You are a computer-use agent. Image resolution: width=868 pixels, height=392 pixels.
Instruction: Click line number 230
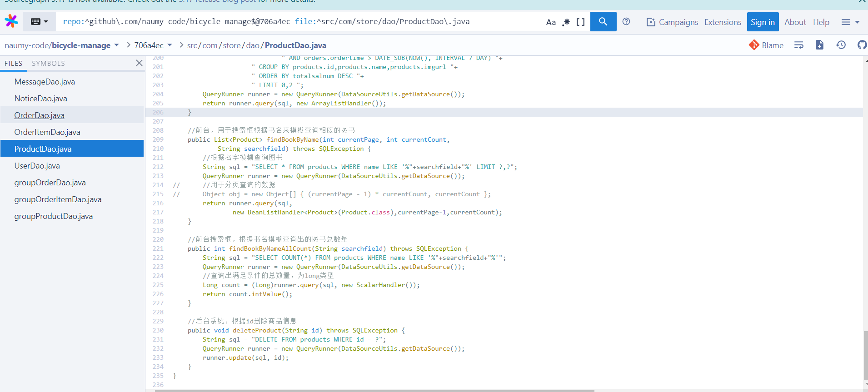pyautogui.click(x=158, y=330)
